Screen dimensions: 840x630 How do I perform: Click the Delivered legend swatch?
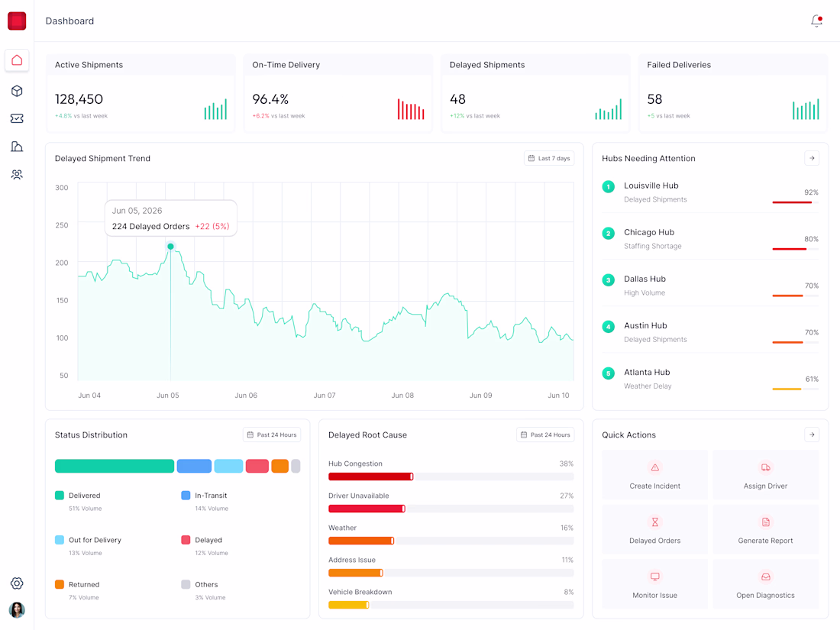(x=60, y=495)
